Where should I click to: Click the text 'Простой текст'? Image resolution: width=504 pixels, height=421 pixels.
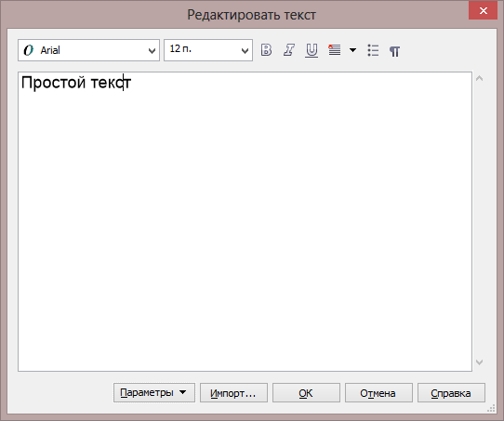(76, 83)
